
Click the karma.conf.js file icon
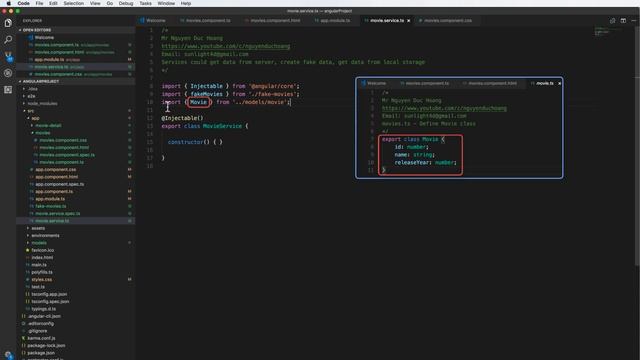point(23,338)
